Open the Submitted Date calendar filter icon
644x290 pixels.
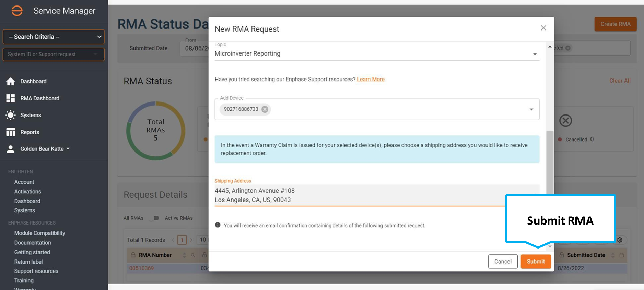(621, 255)
